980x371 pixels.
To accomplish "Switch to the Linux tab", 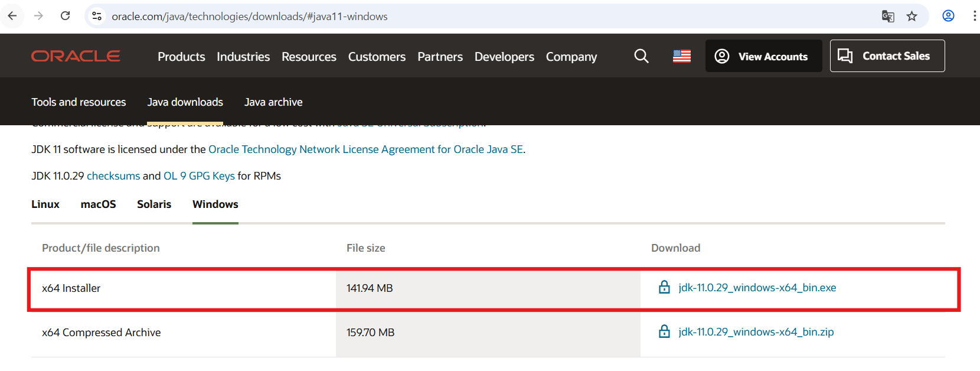I will [45, 204].
